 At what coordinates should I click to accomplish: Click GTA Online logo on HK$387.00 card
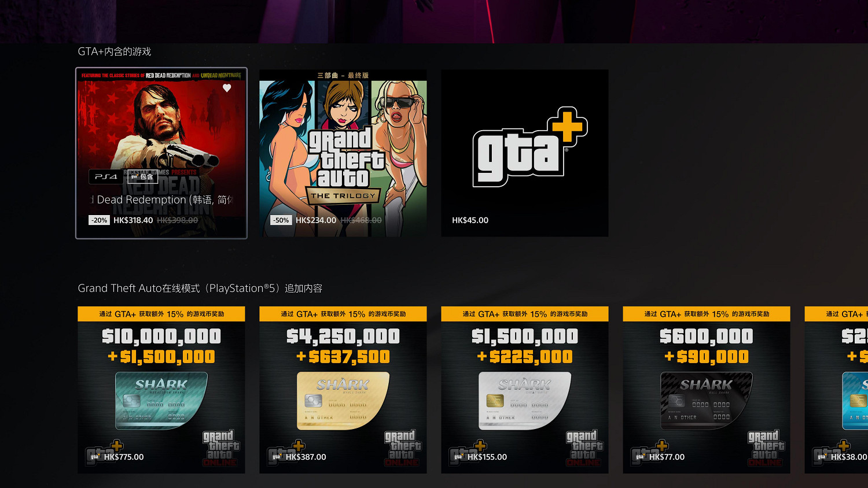pyautogui.click(x=403, y=448)
